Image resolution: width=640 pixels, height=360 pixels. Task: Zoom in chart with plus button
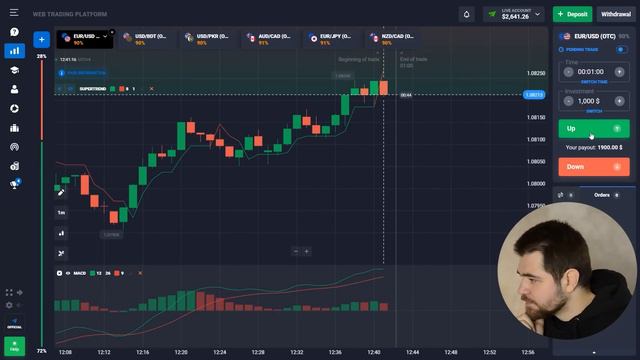point(307,251)
